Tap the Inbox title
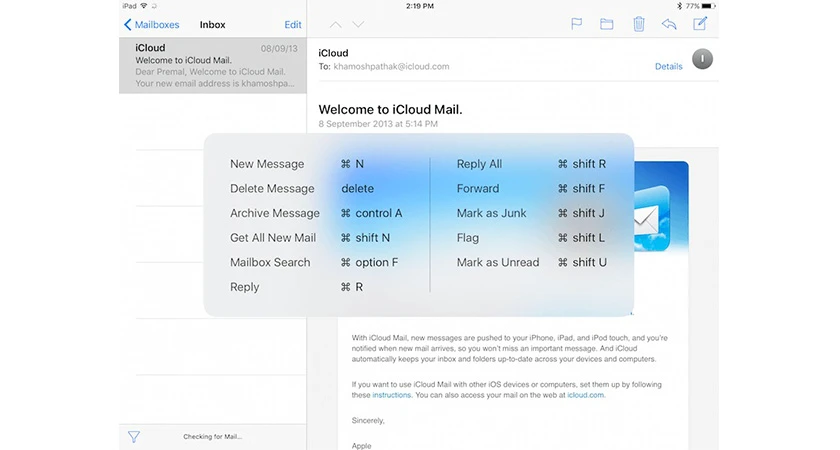This screenshot has width=840, height=450. click(212, 25)
